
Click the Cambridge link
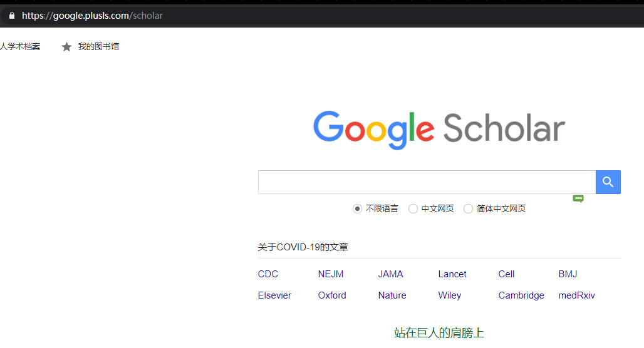[x=521, y=295]
